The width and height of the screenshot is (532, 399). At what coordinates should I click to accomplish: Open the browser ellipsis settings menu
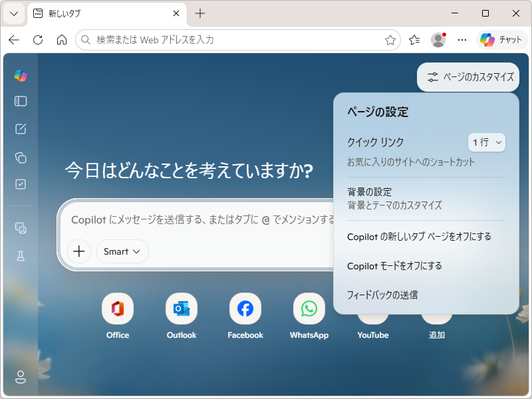[x=462, y=40]
